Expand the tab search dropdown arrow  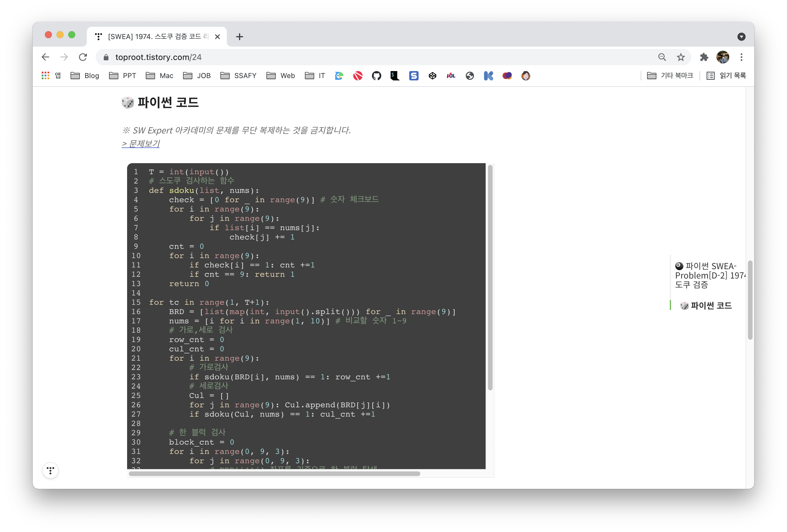(x=741, y=37)
